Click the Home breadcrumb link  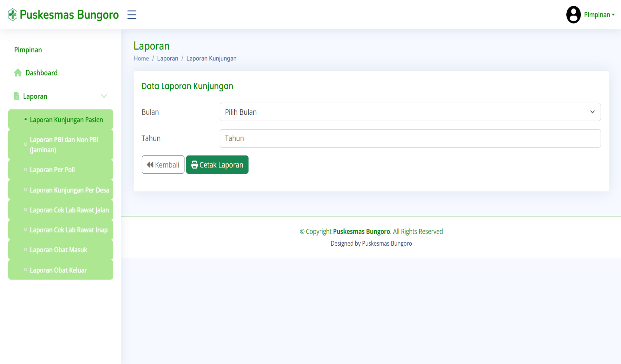coord(141,58)
